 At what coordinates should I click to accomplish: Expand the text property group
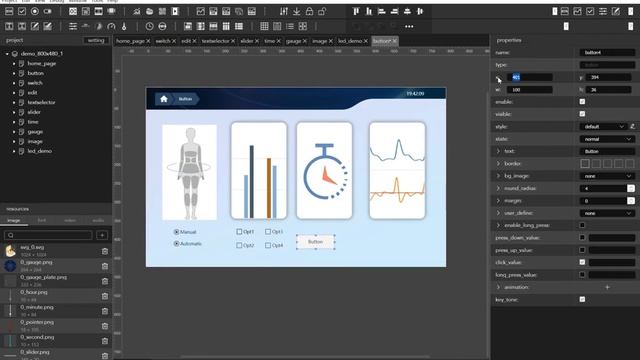click(x=498, y=151)
